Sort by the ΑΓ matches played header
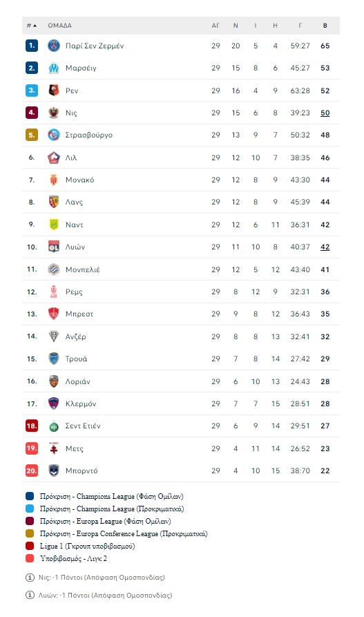This screenshot has width=364, height=617. [x=215, y=26]
